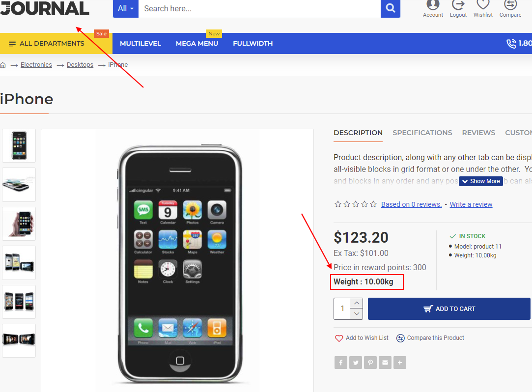This screenshot has width=532, height=392.
Task: Expand description with Show More
Action: click(481, 181)
